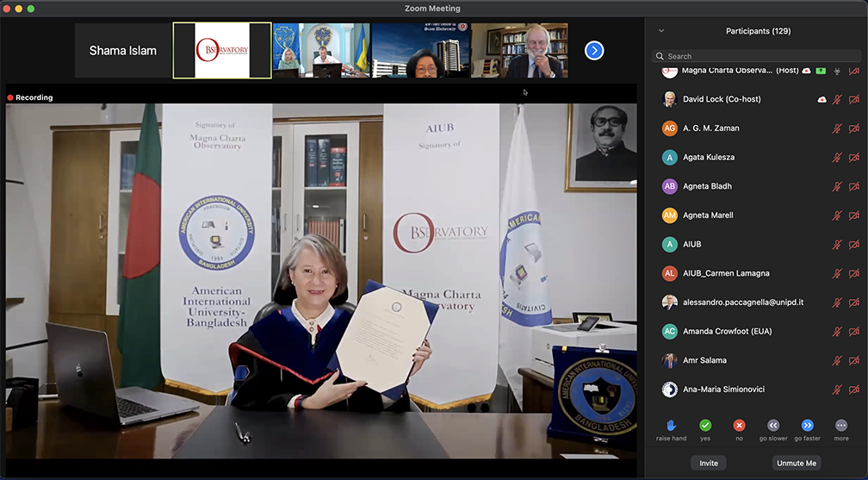The width and height of the screenshot is (868, 480).
Task: Show next video thumbnails with the blue arrow
Action: point(594,51)
